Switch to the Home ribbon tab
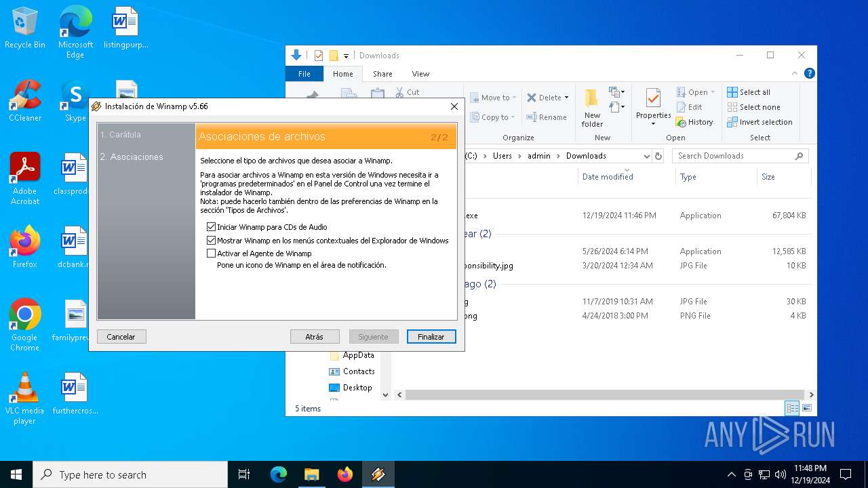The height and width of the screenshot is (488, 868). point(343,74)
